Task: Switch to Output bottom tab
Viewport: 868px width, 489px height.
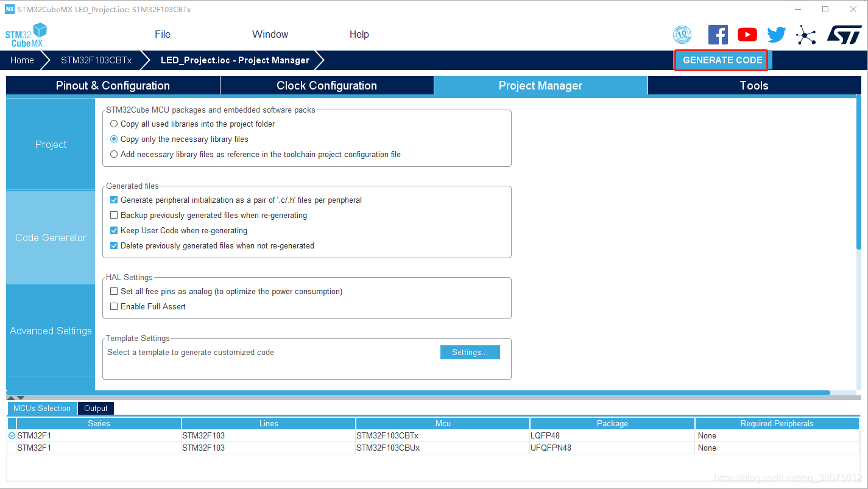Action: coord(96,408)
